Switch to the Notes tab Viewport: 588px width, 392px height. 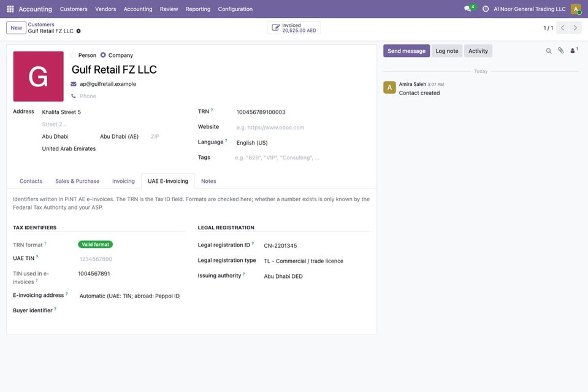(208, 181)
